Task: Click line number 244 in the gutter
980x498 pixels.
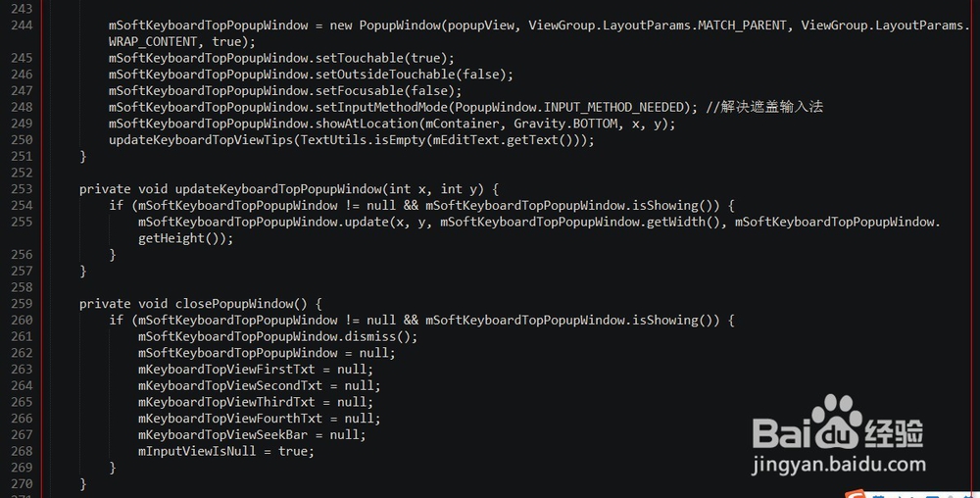Action: point(22,25)
